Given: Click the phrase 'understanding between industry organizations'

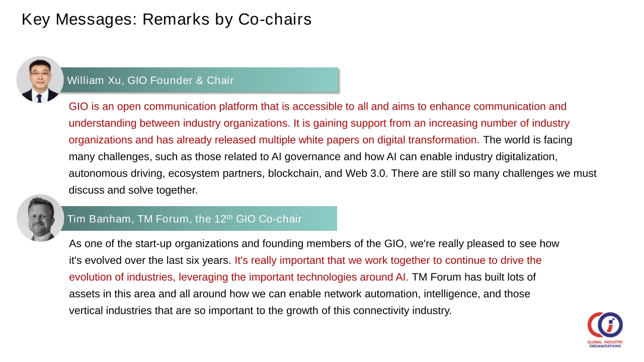Looking at the screenshot, I should tap(179, 123).
